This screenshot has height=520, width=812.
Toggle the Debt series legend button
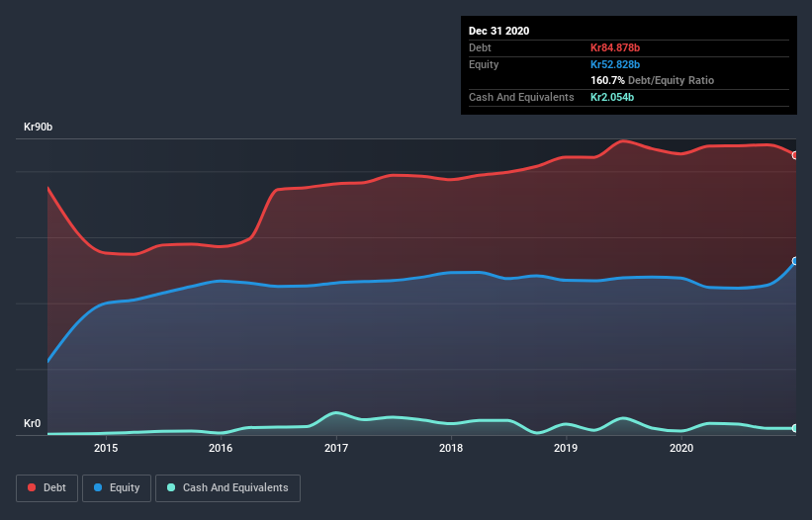pos(46,488)
